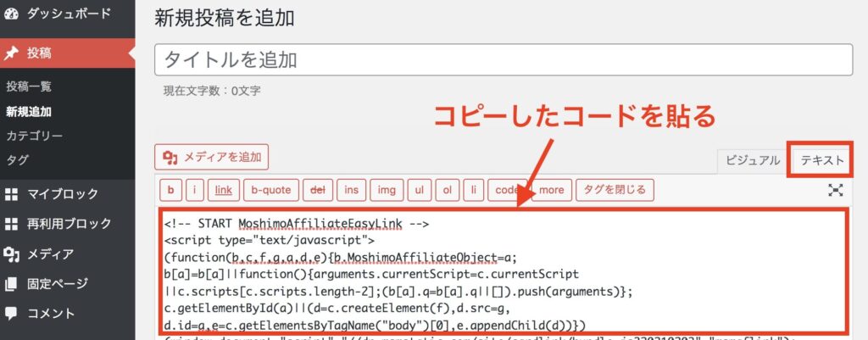Click the 固定ページ pages icon
Image resolution: width=868 pixels, height=340 pixels.
12,284
